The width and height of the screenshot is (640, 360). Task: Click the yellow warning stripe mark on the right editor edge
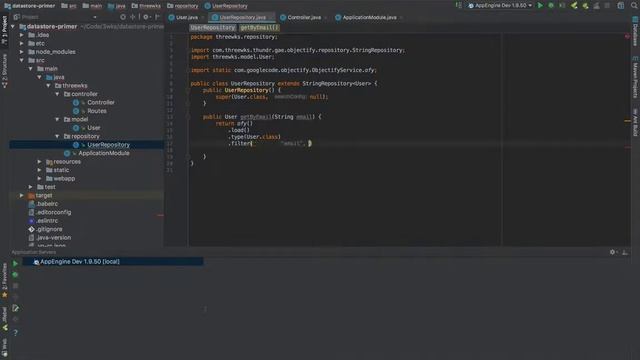[x=627, y=120]
